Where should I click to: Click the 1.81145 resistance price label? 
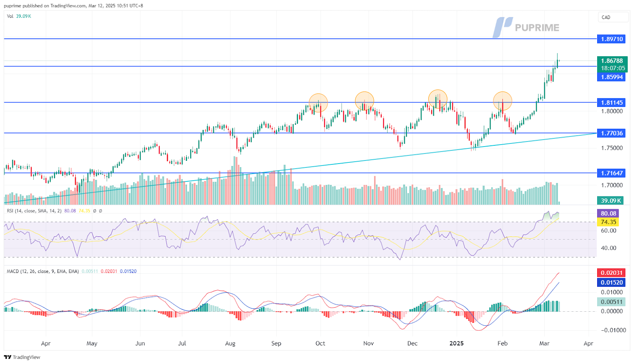[612, 102]
